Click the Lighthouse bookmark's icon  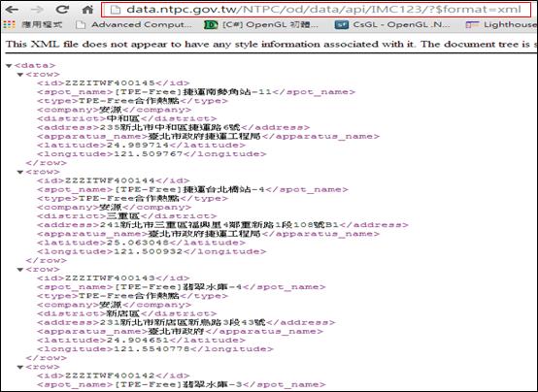click(472, 24)
